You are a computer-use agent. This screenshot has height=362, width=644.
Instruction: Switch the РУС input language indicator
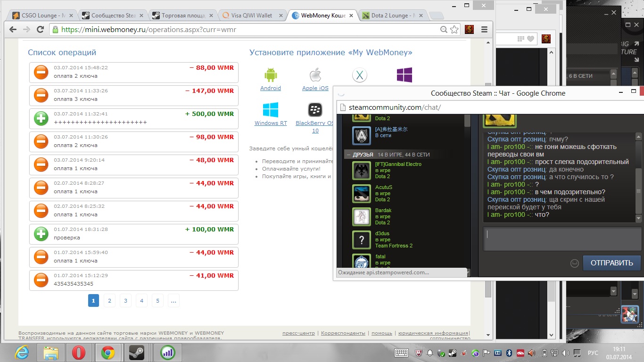[x=593, y=353]
